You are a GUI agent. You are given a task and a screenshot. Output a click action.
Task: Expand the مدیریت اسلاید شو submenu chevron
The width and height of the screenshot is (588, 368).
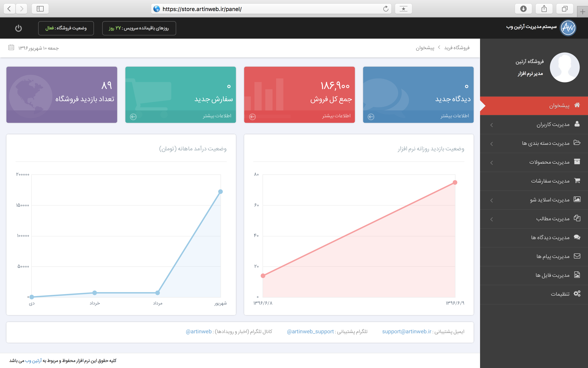[x=492, y=201]
